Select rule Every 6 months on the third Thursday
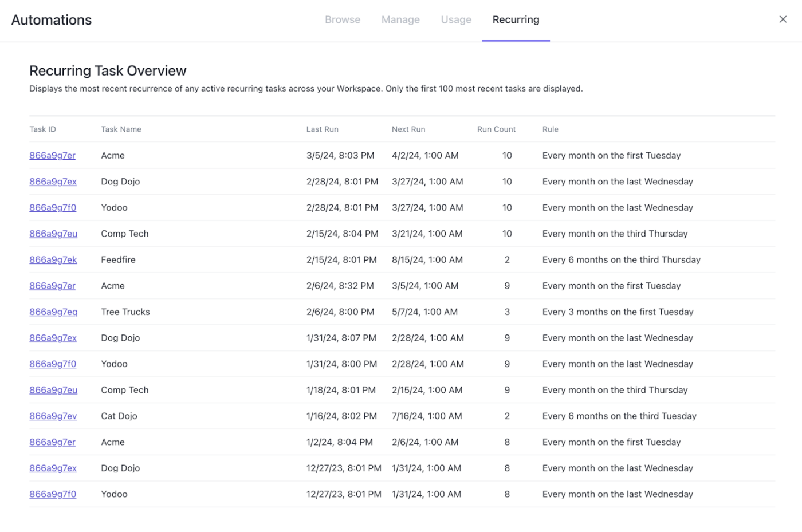 pyautogui.click(x=621, y=260)
